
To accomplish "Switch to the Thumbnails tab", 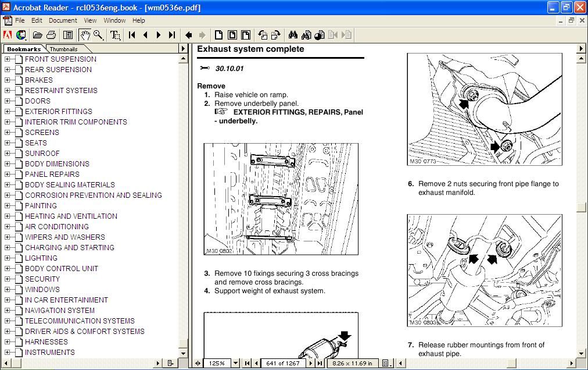I will 64,49.
